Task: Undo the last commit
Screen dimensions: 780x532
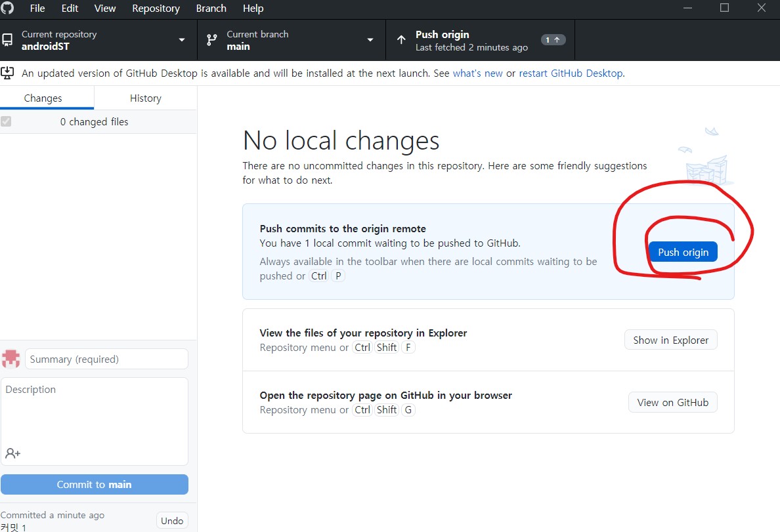Action: [x=172, y=521]
